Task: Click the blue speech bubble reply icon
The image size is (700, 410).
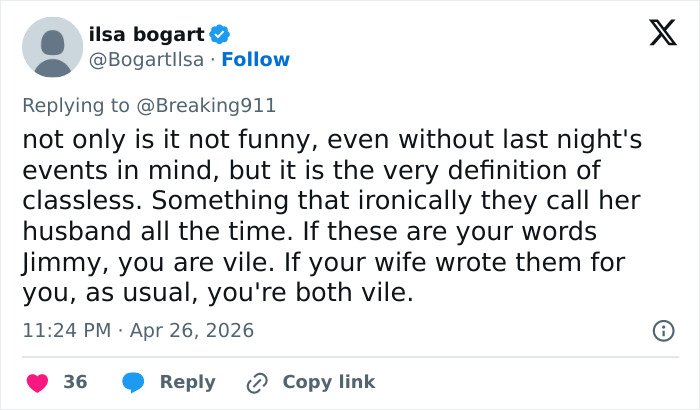Action: [133, 382]
